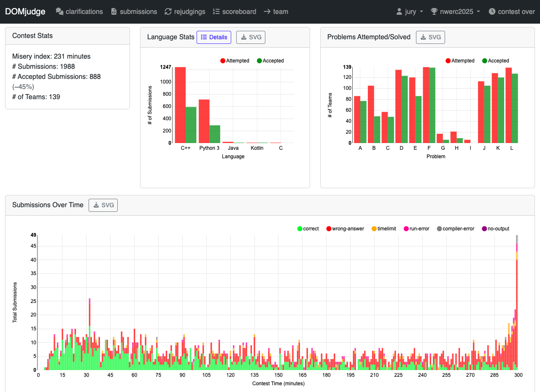The width and height of the screenshot is (540, 392).
Task: Click download icon in Language Stats SVG button
Action: tap(244, 37)
